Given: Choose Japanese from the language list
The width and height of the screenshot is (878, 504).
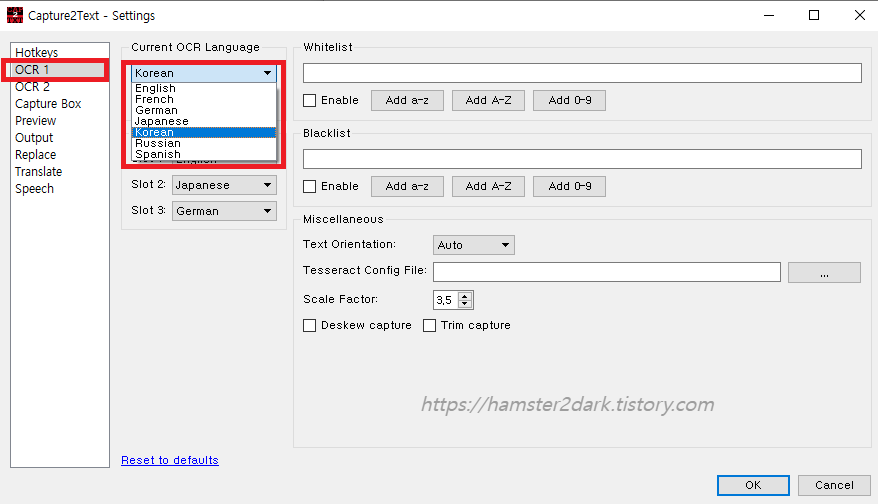Looking at the screenshot, I should click(204, 121).
